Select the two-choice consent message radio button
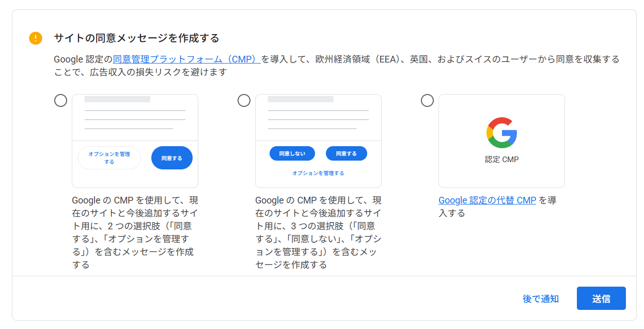The height and width of the screenshot is (329, 644). (60, 100)
